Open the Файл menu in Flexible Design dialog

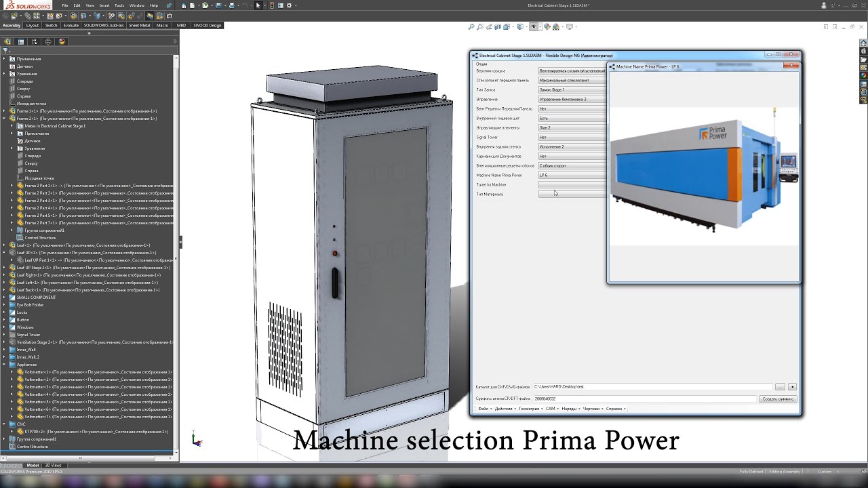click(484, 409)
